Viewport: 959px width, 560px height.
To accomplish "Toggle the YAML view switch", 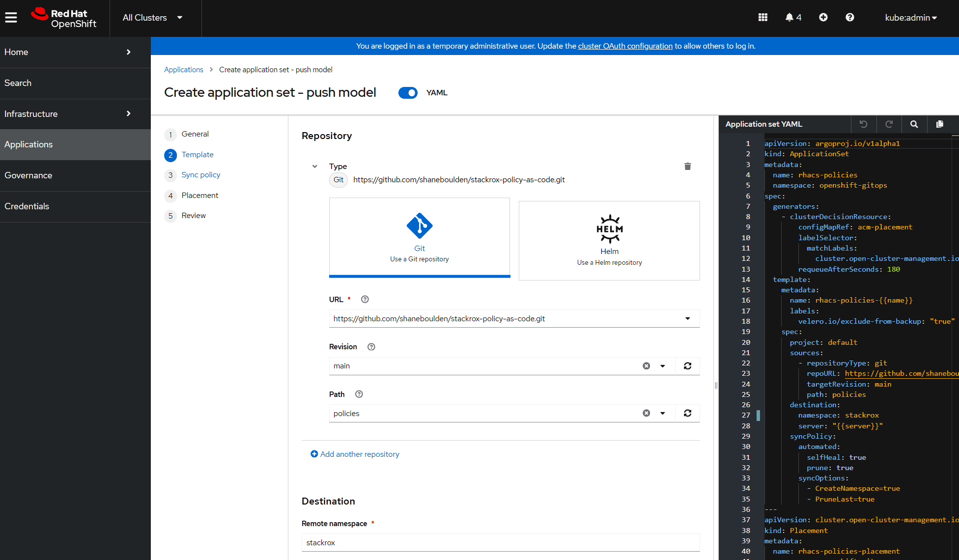I will [408, 93].
